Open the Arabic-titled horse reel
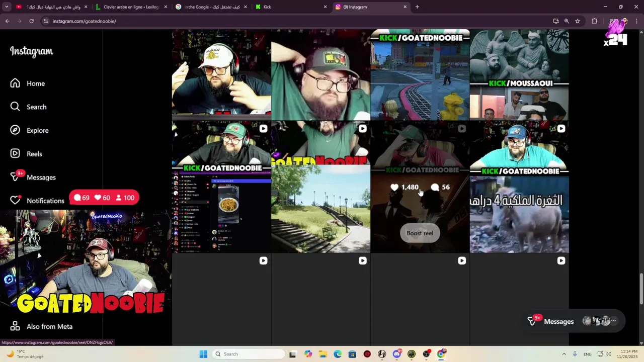This screenshot has height=362, width=644. tap(519, 187)
